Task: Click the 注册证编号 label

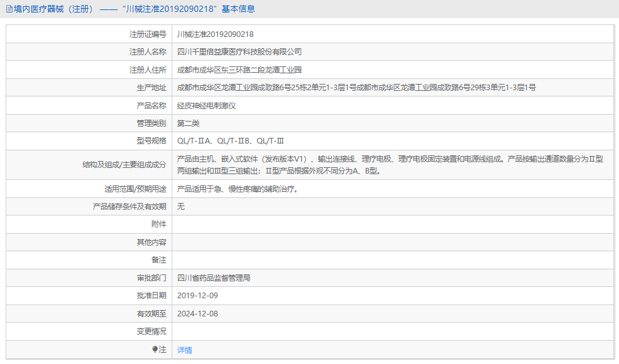Action: click(x=148, y=34)
